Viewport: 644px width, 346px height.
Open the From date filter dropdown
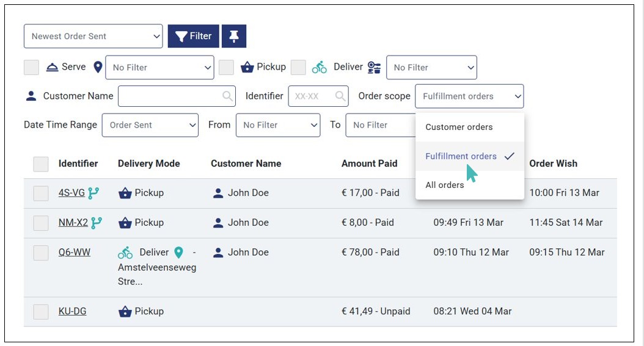(x=278, y=125)
